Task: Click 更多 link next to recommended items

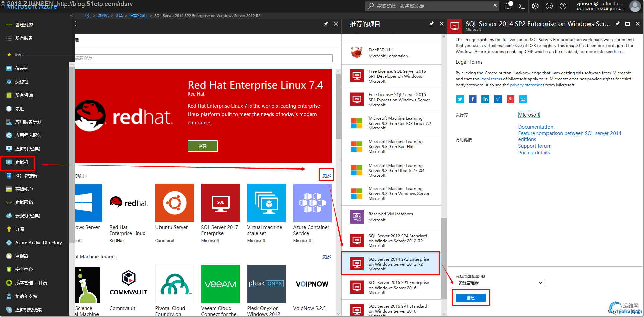Action: 327,175
